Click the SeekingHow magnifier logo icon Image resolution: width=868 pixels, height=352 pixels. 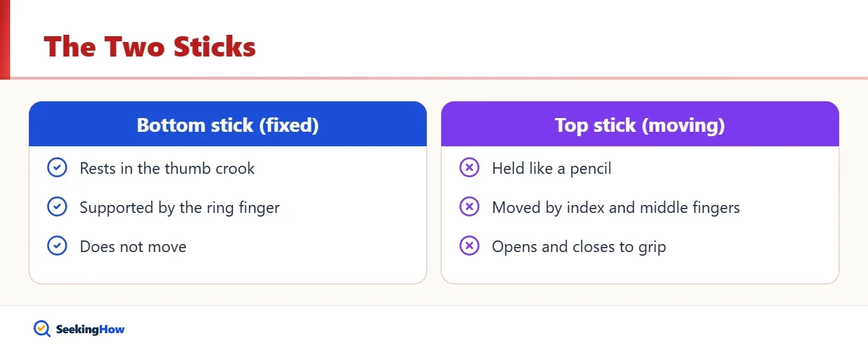point(42,329)
